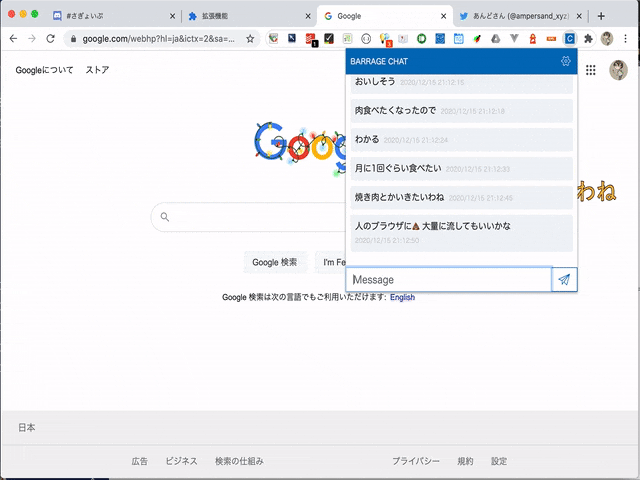Open the 規約 footer link
Viewport: 640px width, 480px height.
tap(465, 461)
